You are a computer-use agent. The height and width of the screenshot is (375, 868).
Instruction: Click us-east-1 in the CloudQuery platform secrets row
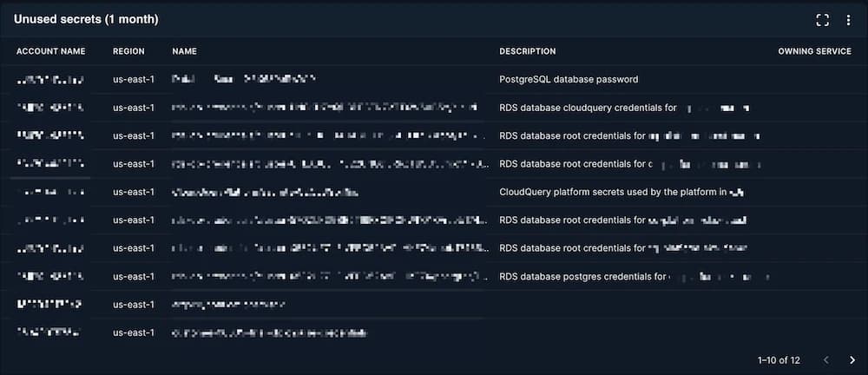point(134,192)
